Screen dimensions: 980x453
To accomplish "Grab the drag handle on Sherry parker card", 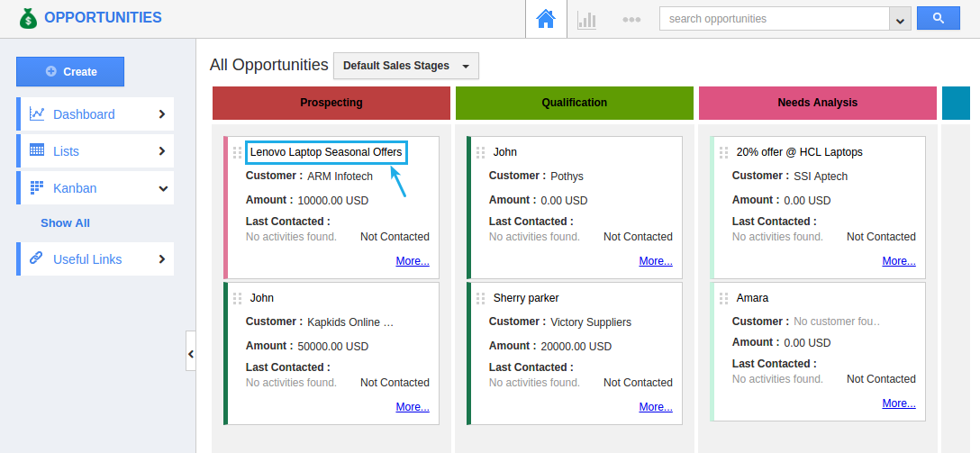I will pyautogui.click(x=481, y=298).
